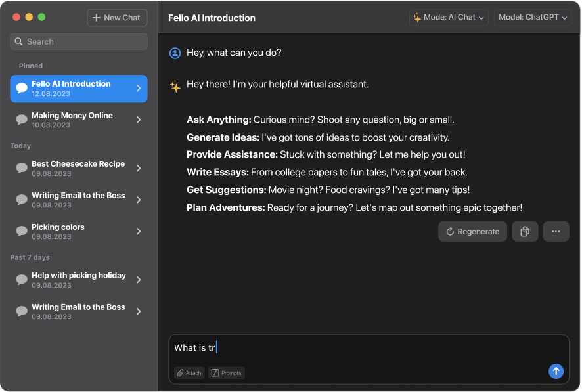Viewport: 582px width, 392px height.
Task: Open Writing Email to the Boss under Today
Action: pos(78,200)
